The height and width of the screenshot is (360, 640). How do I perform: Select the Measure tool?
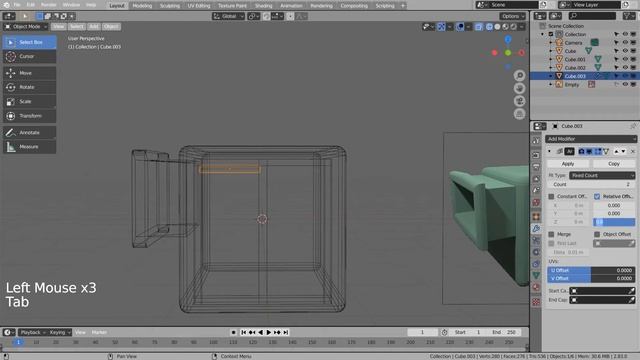tap(29, 147)
